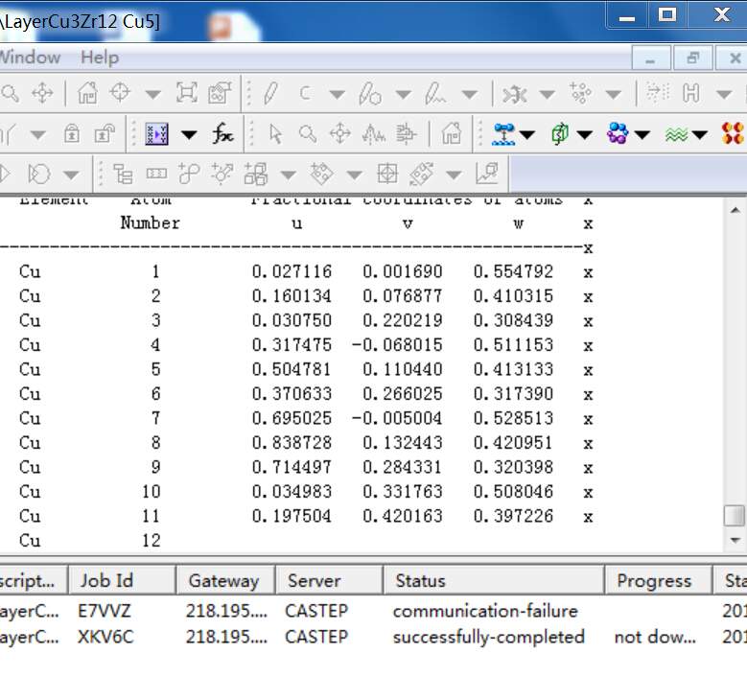The image size is (747, 700).
Task: Restore the inner document window
Action: pyautogui.click(x=692, y=58)
